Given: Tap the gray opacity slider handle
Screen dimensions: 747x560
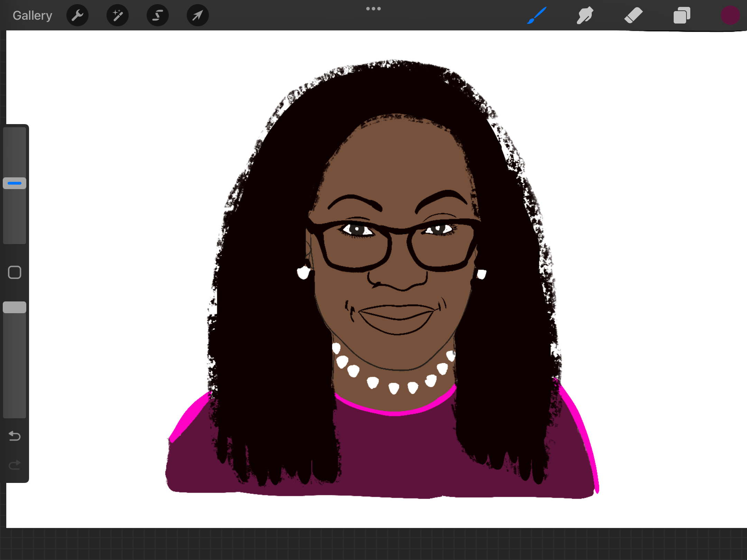Looking at the screenshot, I should pos(14,307).
